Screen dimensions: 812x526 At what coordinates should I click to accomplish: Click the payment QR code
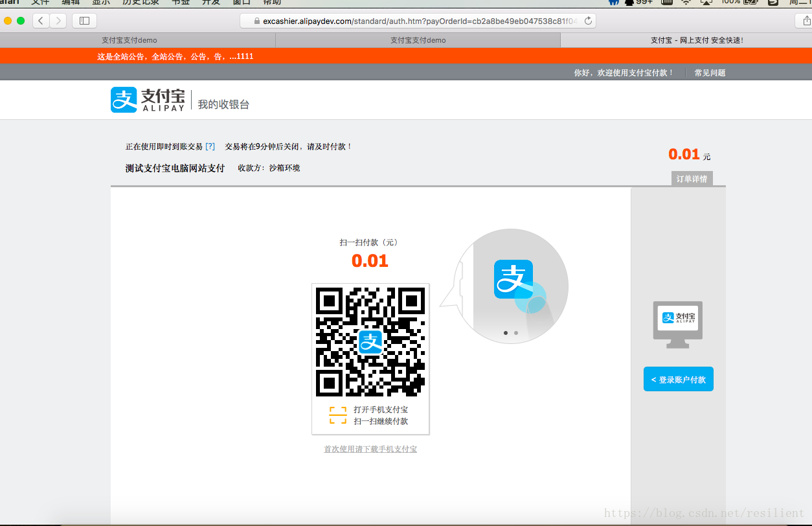click(x=370, y=341)
